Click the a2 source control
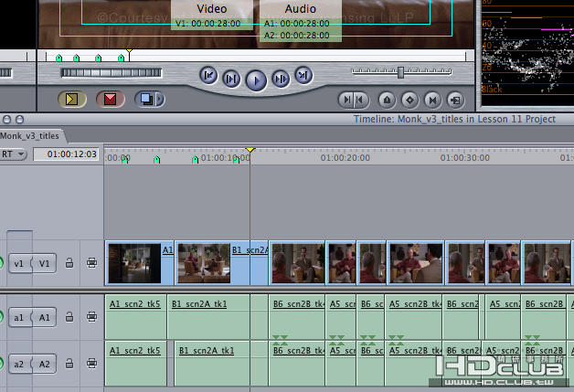This screenshot has height=392, width=574. point(19,364)
